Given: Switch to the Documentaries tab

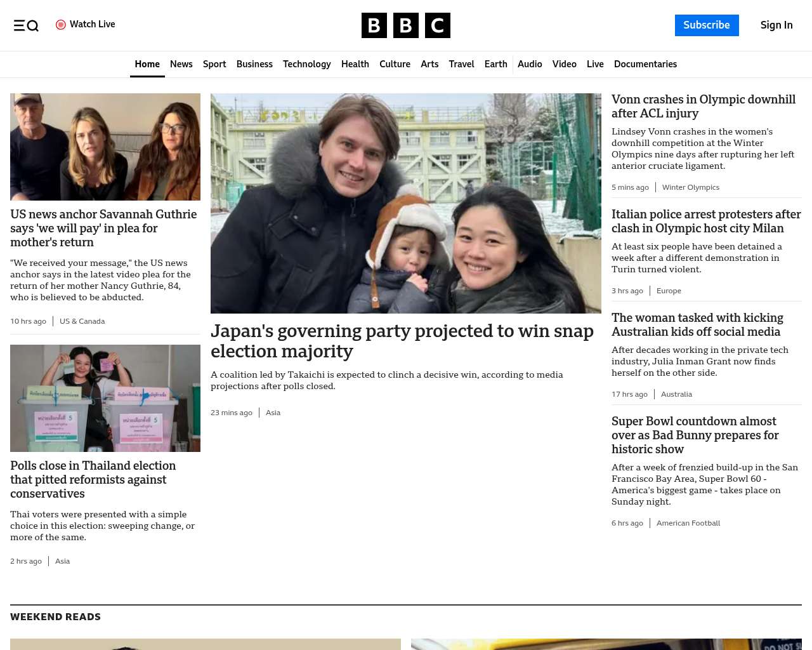Looking at the screenshot, I should 645,64.
